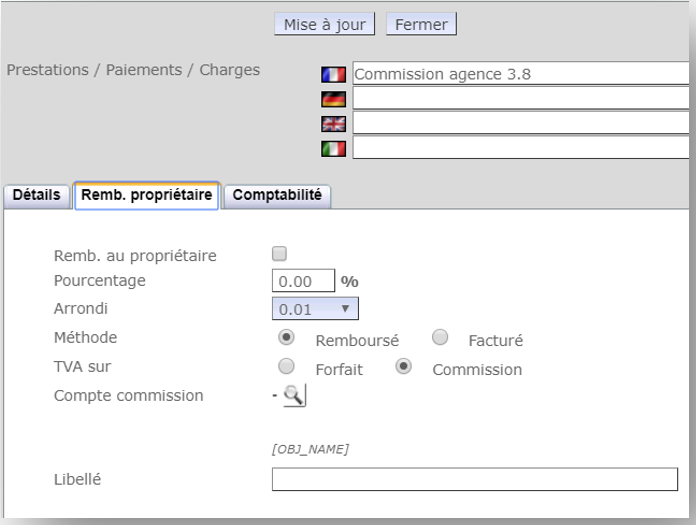Open the Comptabilité tab
This screenshot has height=525, width=696.
click(x=277, y=196)
